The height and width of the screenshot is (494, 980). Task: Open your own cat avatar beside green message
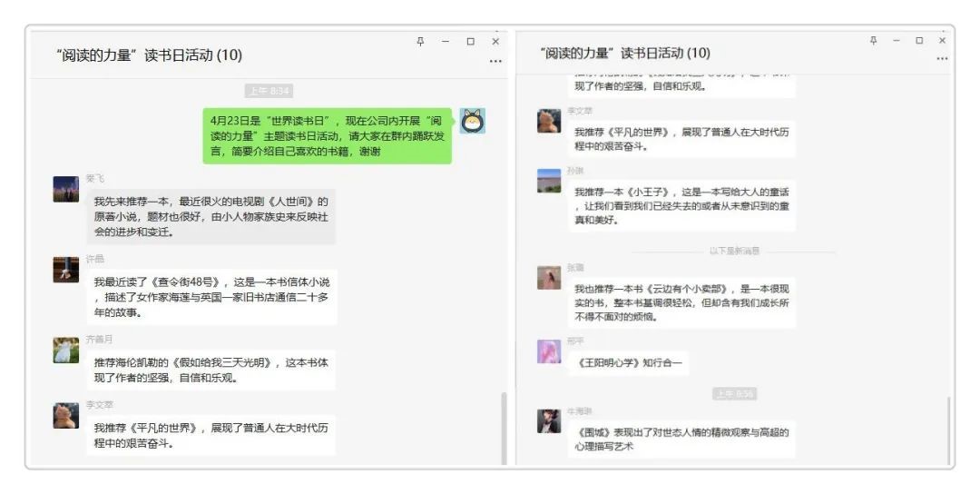coord(473,121)
